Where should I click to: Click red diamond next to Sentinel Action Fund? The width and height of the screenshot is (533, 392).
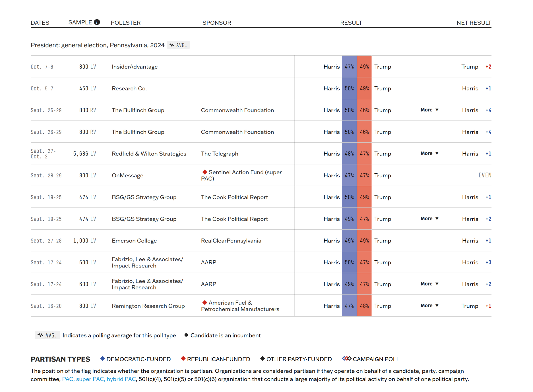pos(204,172)
